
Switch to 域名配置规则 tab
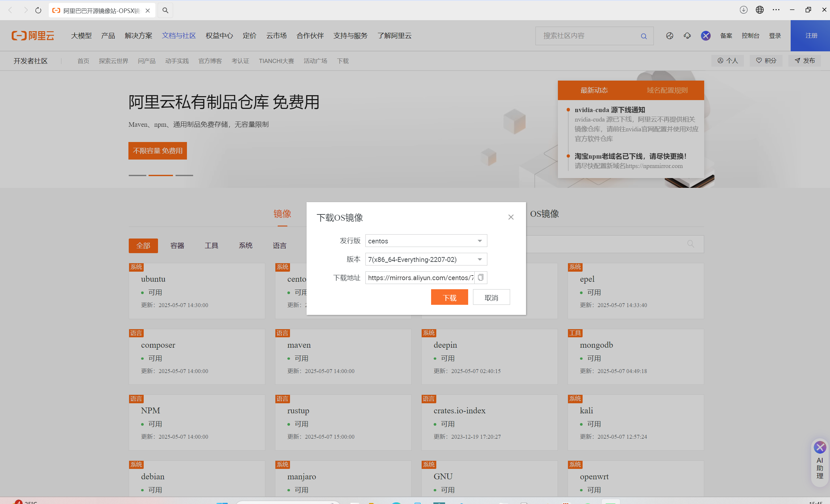click(x=667, y=90)
